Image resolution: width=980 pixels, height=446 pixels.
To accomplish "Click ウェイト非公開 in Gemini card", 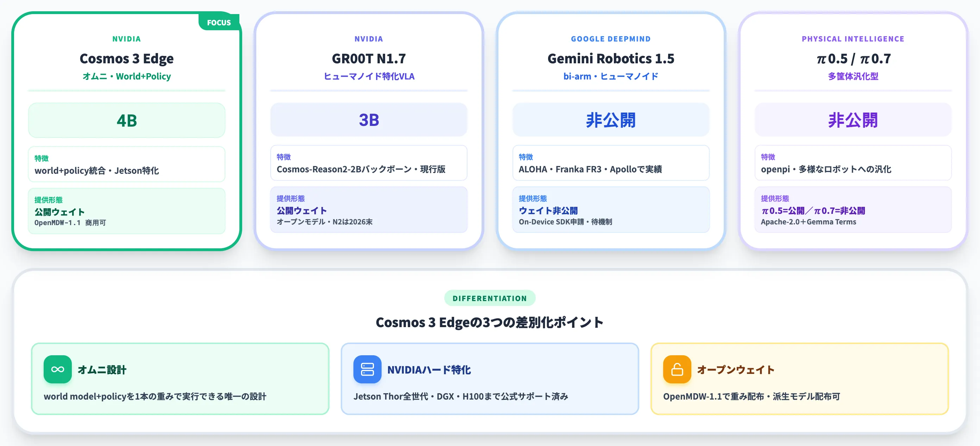I will tap(548, 210).
